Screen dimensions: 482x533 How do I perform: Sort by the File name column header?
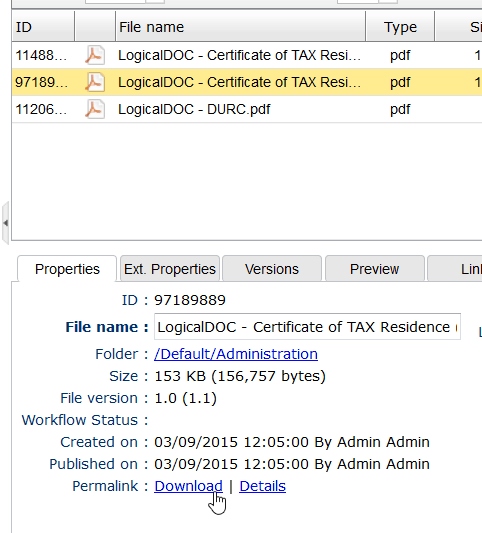point(241,27)
